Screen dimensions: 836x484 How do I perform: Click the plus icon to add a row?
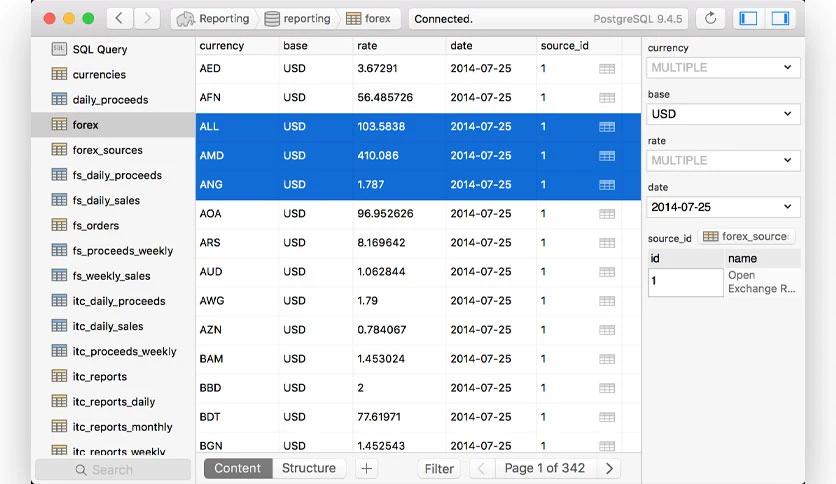coord(367,468)
